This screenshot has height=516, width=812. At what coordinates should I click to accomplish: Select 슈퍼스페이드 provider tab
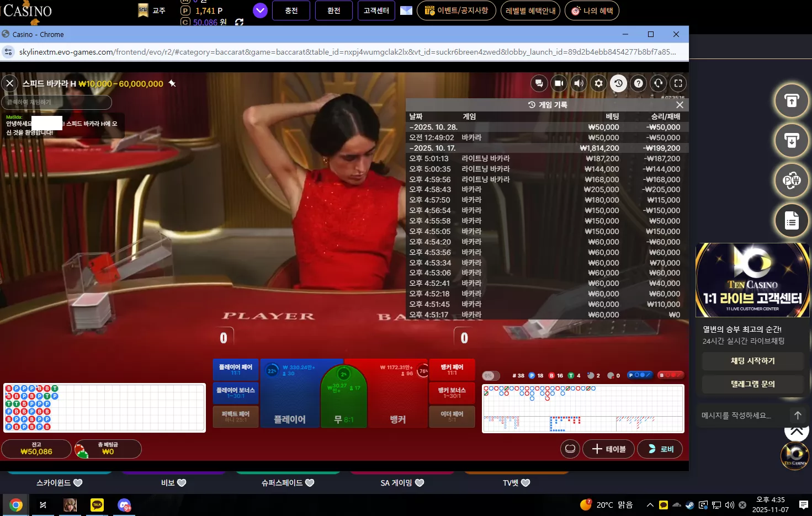click(x=288, y=483)
